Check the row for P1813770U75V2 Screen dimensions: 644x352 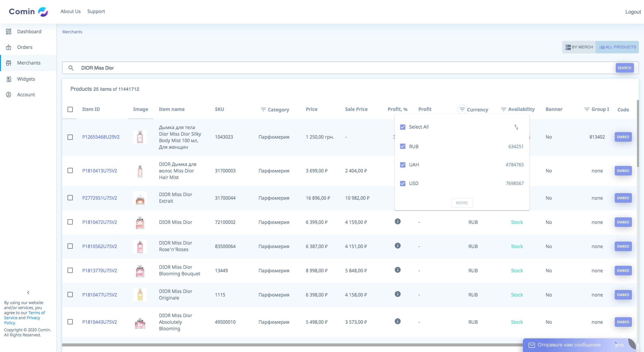point(70,270)
